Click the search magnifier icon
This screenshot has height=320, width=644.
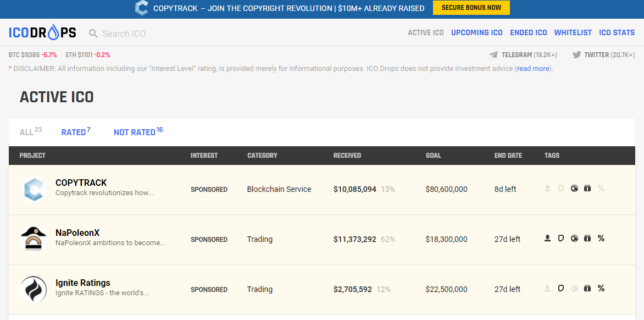pyautogui.click(x=93, y=34)
